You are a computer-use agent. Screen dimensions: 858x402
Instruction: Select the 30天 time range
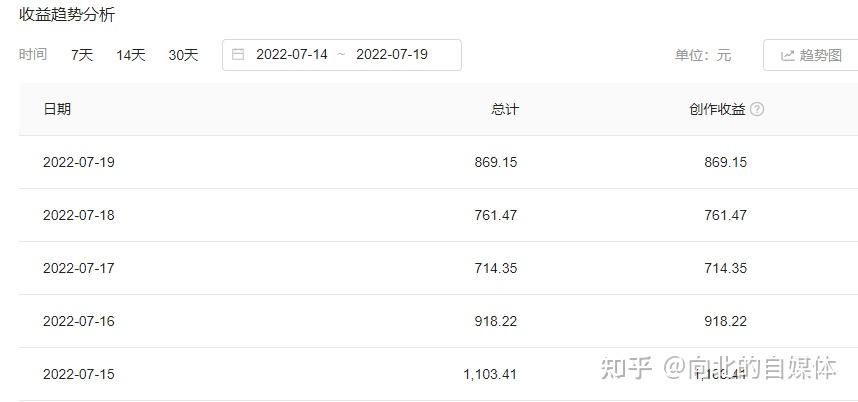click(183, 55)
